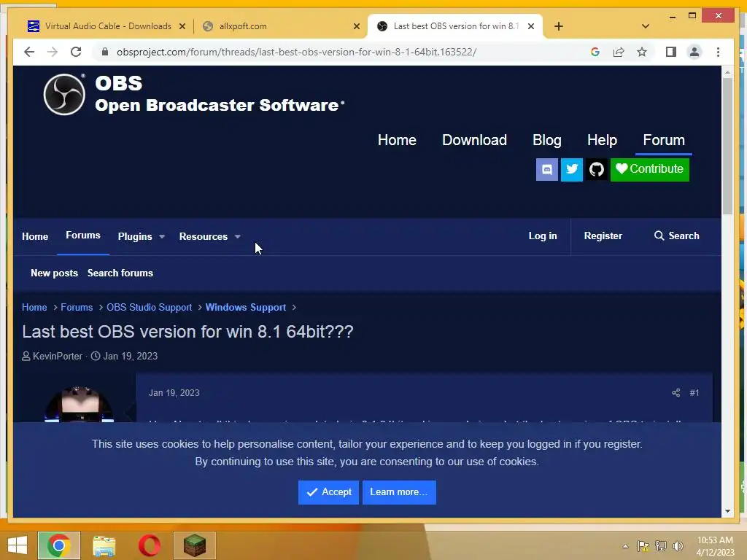Go to Home breadcrumb
The height and width of the screenshot is (560, 747).
point(34,308)
